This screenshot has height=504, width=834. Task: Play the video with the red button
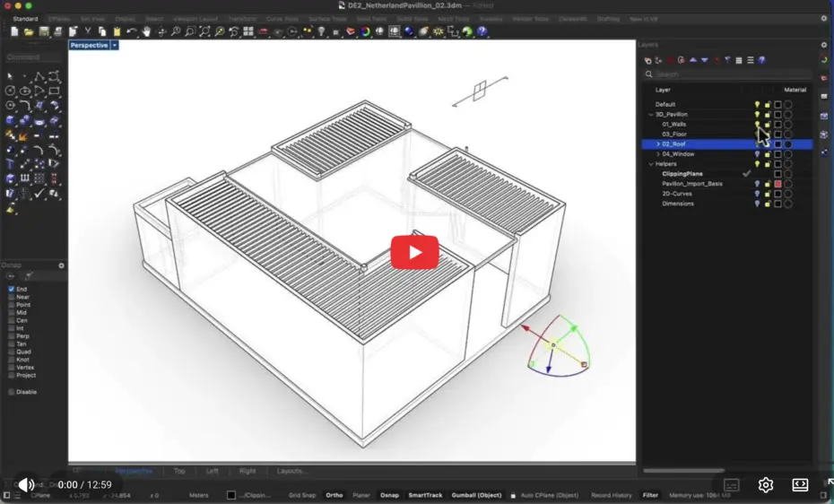(x=414, y=252)
